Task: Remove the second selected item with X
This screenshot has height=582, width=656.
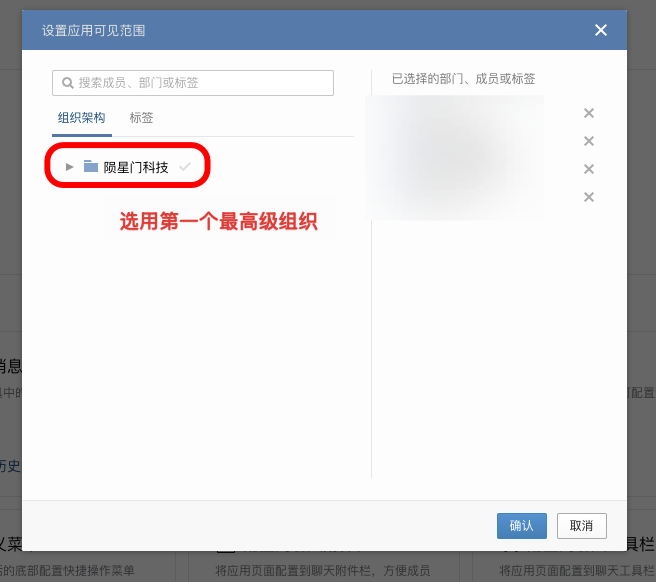Action: point(589,141)
